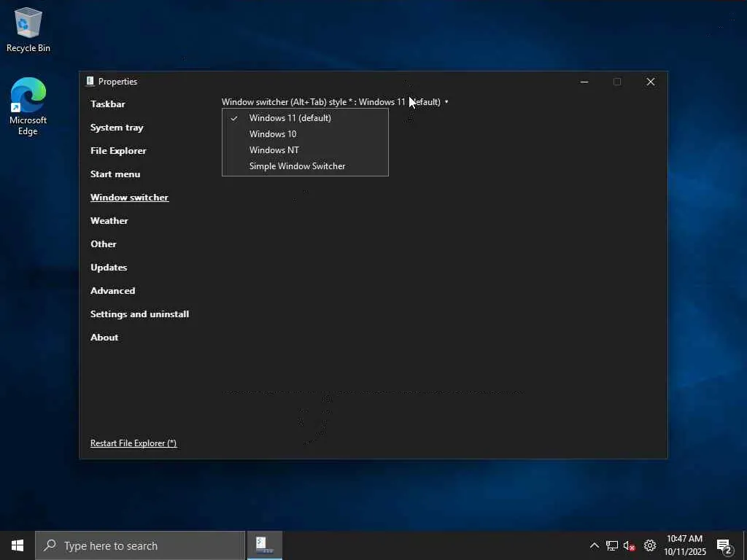
Task: Open Settings and uninstall section
Action: (x=139, y=314)
